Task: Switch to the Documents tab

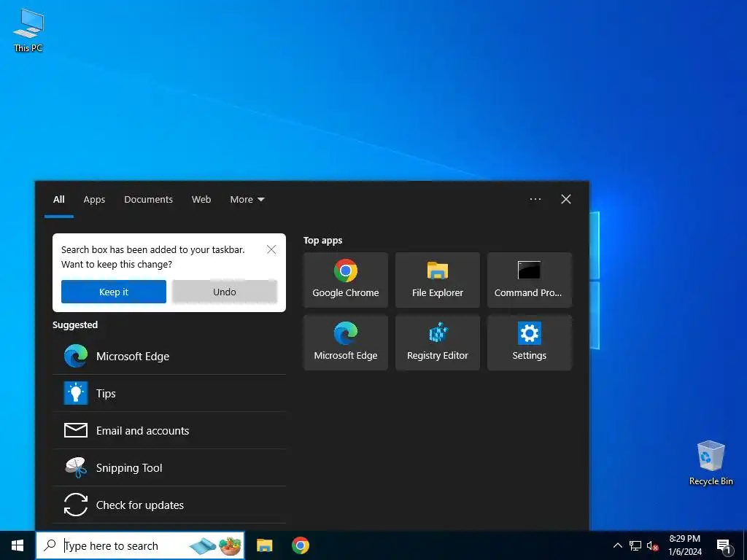Action: coord(149,200)
